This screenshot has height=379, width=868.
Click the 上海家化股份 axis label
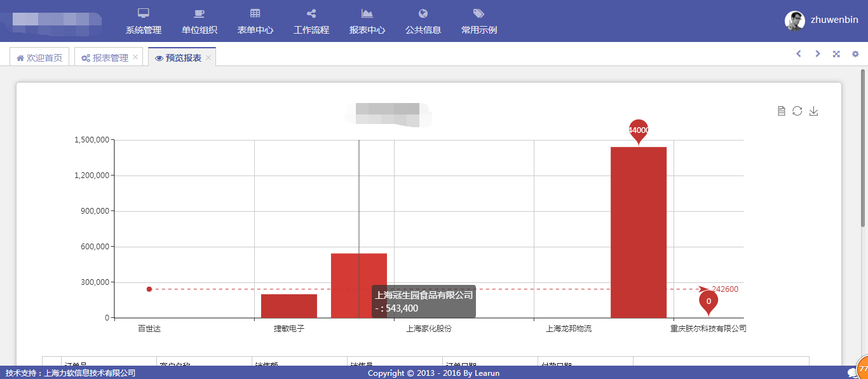429,329
